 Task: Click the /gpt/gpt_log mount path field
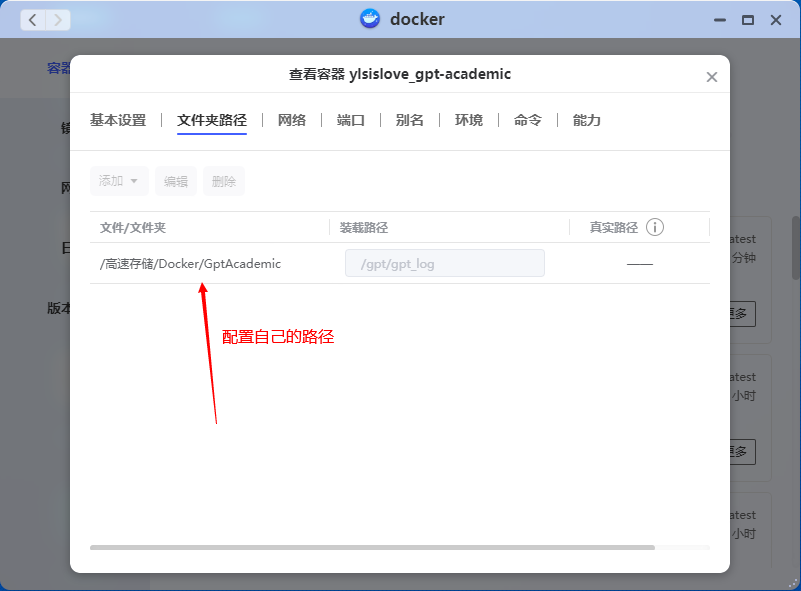(445, 264)
